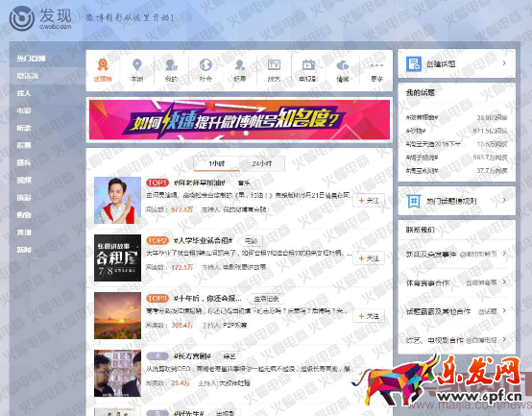Open 热门微博 in the left sidebar
This screenshot has width=532, height=416.
pyautogui.click(x=31, y=59)
